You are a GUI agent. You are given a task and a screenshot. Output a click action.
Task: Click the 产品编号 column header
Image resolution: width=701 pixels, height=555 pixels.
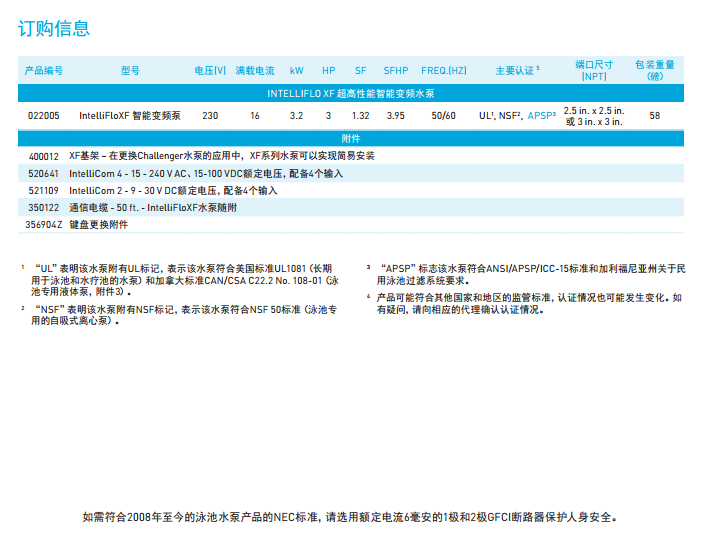point(43,71)
